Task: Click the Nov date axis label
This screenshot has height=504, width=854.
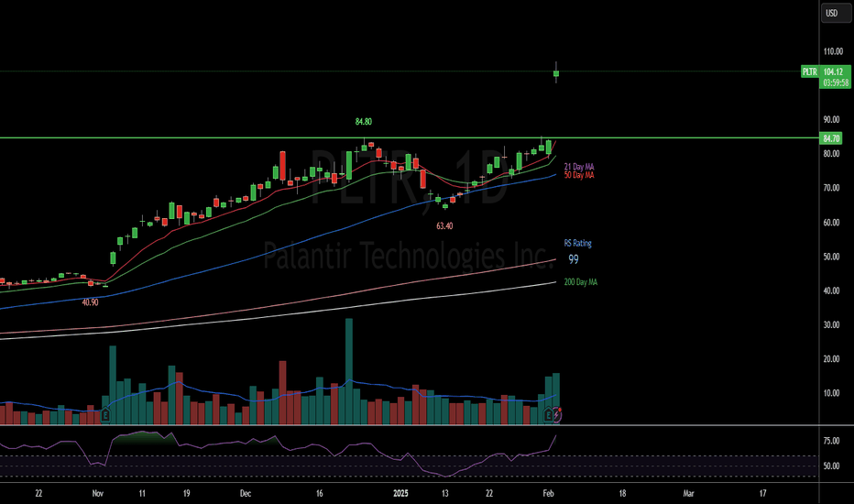Action: (x=97, y=494)
